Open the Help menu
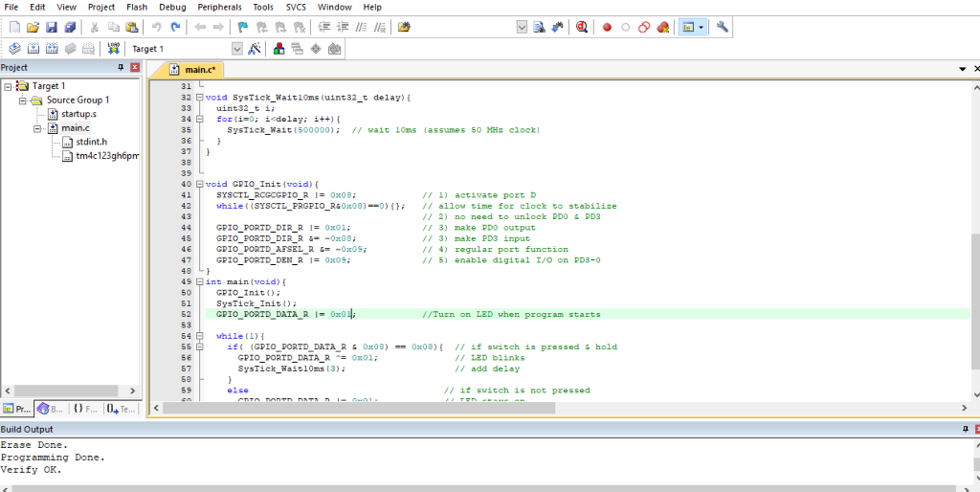980x492 pixels. point(372,7)
